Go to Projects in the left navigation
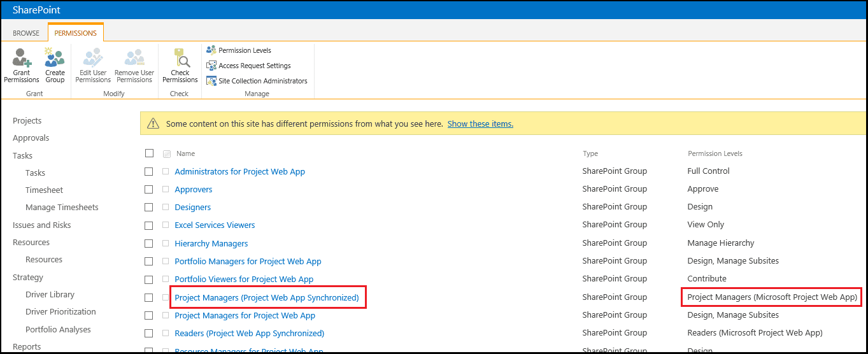 pyautogui.click(x=27, y=120)
